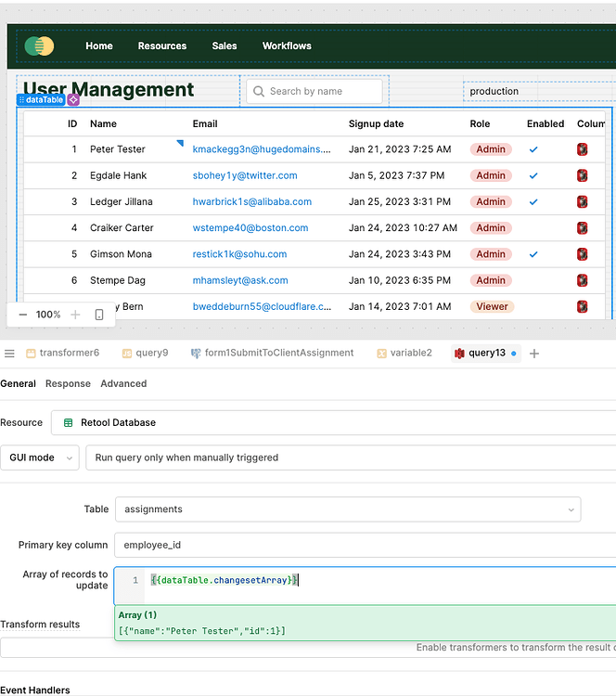Viewport: 616px width, 696px height.
Task: Toggle Enabled check for Egdale Hank
Action: point(533,175)
